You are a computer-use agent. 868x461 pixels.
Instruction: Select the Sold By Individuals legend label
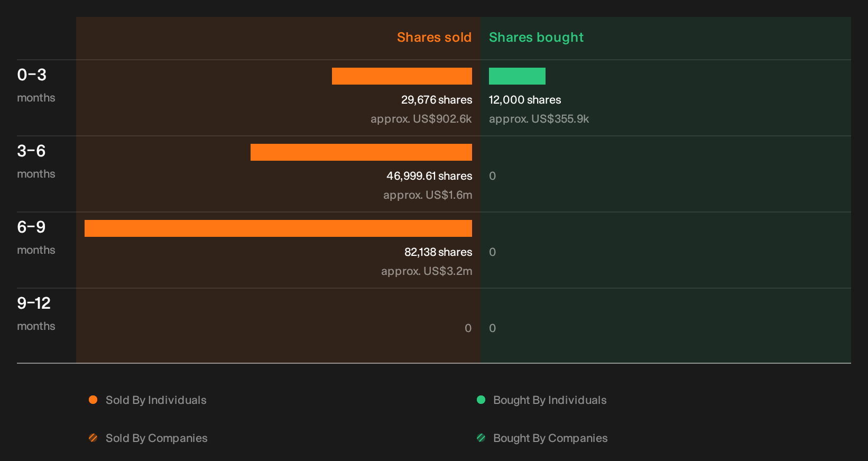click(x=156, y=400)
